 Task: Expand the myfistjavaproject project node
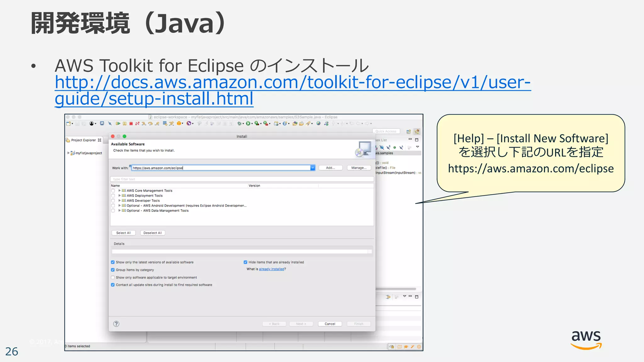tap(69, 153)
